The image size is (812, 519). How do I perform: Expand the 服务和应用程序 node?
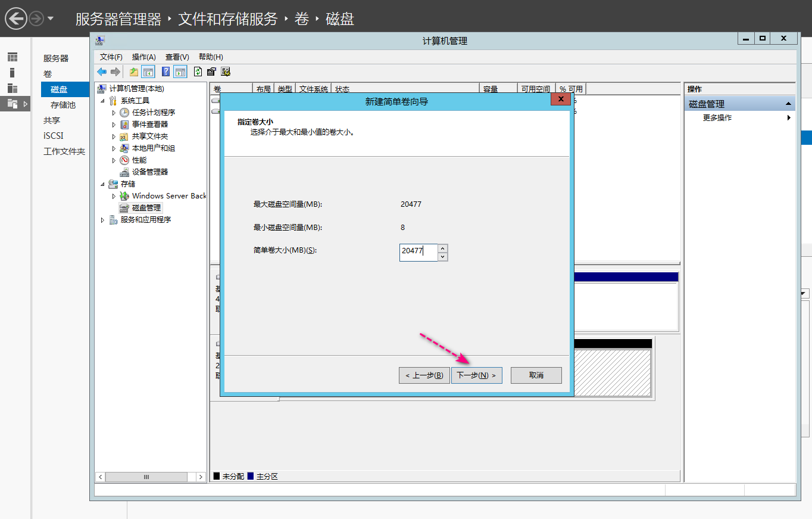pos(102,220)
